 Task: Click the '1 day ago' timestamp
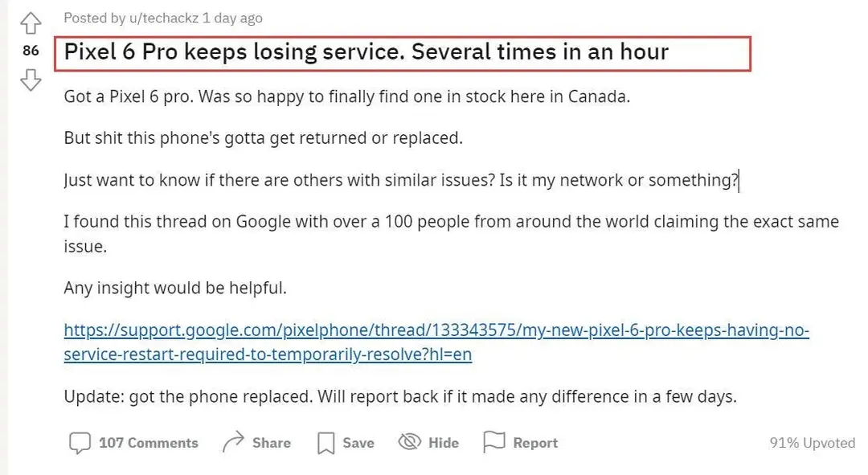tap(232, 18)
